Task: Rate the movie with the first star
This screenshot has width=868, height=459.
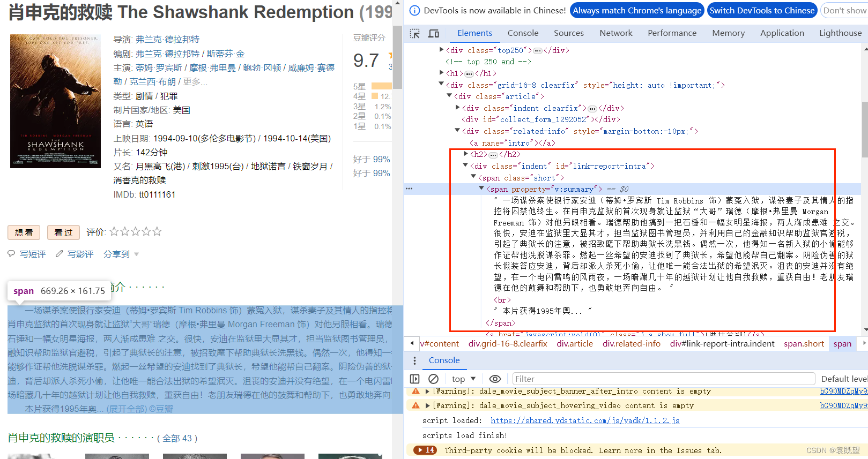Action: tap(114, 231)
